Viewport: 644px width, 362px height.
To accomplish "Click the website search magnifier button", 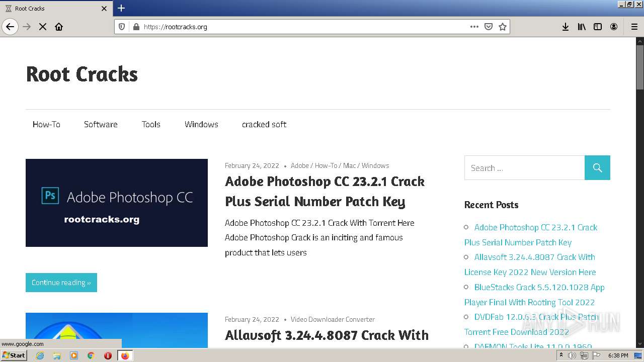I will click(x=597, y=168).
